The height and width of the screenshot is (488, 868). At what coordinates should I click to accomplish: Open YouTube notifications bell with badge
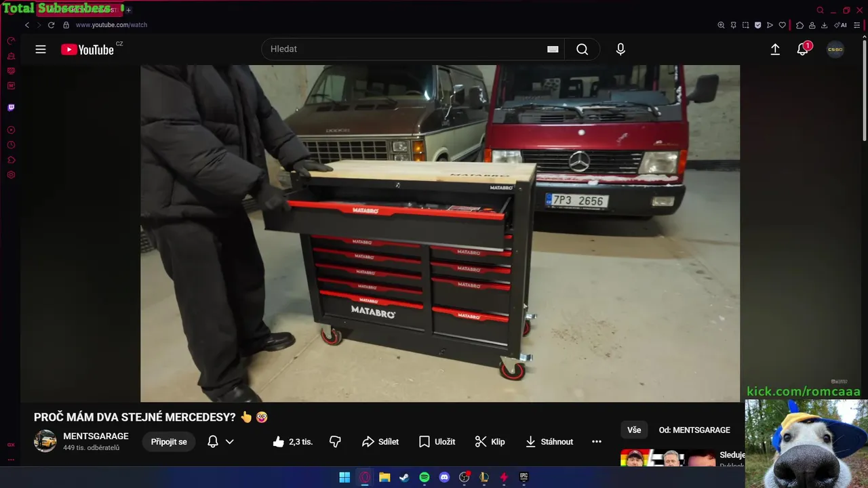point(803,49)
